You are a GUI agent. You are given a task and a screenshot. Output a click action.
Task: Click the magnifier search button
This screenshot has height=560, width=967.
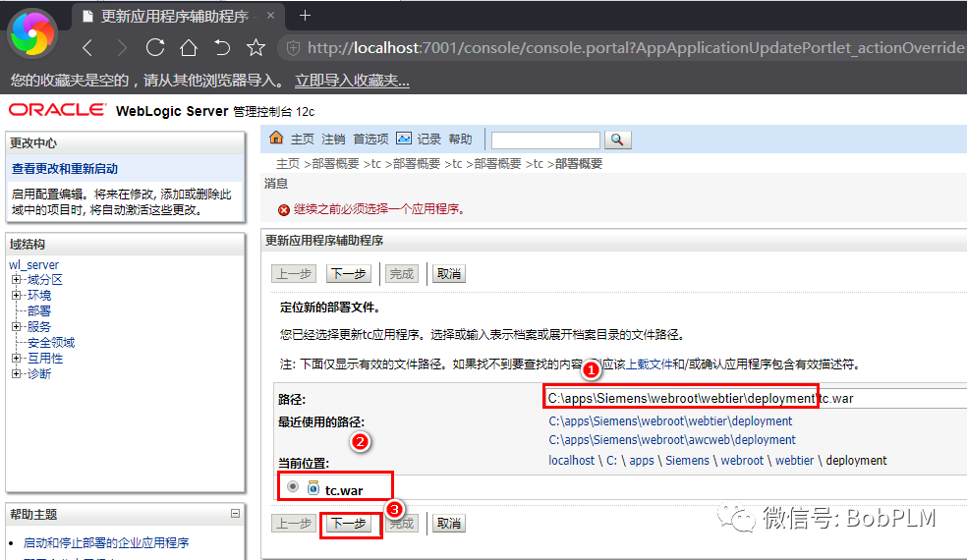pyautogui.click(x=617, y=140)
